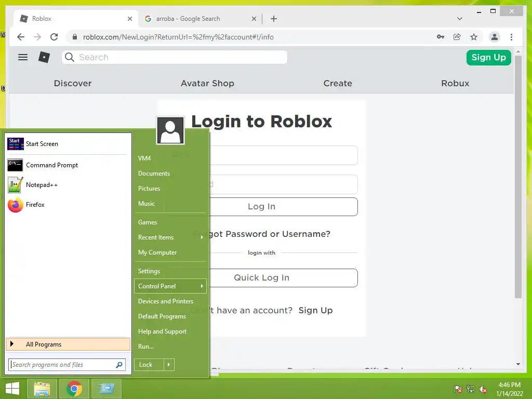Bookmark this page with the star
532x399 pixels.
click(x=474, y=37)
